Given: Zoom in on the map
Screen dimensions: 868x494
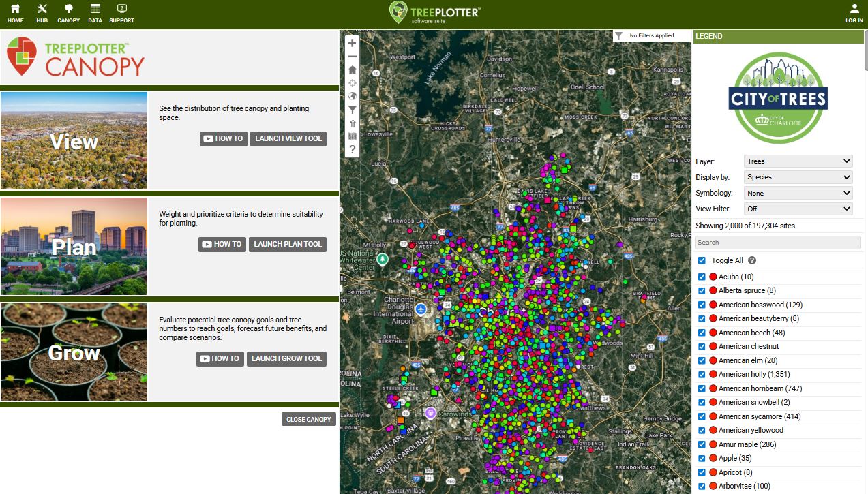Looking at the screenshot, I should click(x=353, y=43).
